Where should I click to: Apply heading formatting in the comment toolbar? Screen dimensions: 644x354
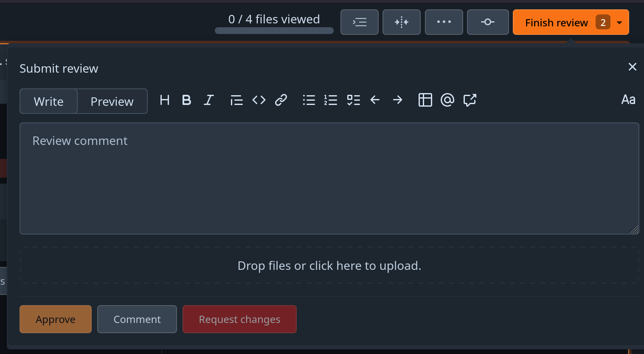tap(165, 100)
